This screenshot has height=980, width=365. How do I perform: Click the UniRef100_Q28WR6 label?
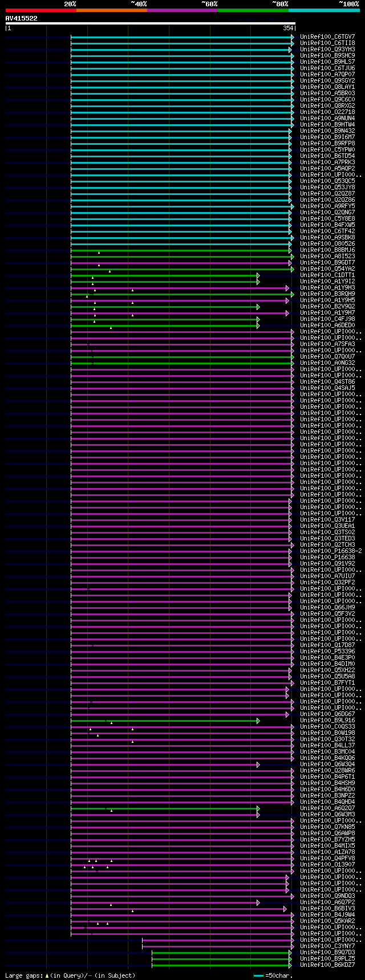pyautogui.click(x=327, y=771)
